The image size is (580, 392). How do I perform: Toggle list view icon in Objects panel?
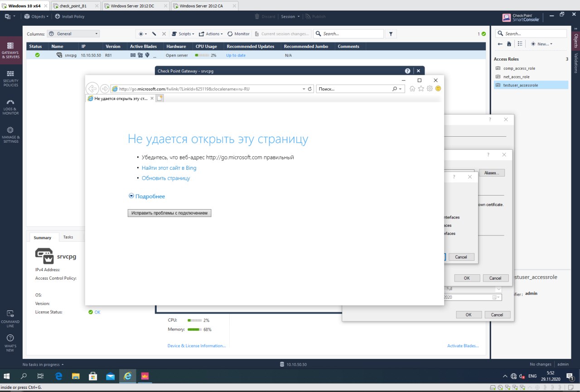pos(520,44)
